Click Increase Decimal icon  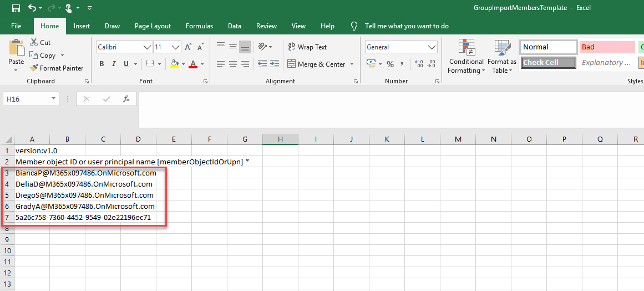[419, 64]
